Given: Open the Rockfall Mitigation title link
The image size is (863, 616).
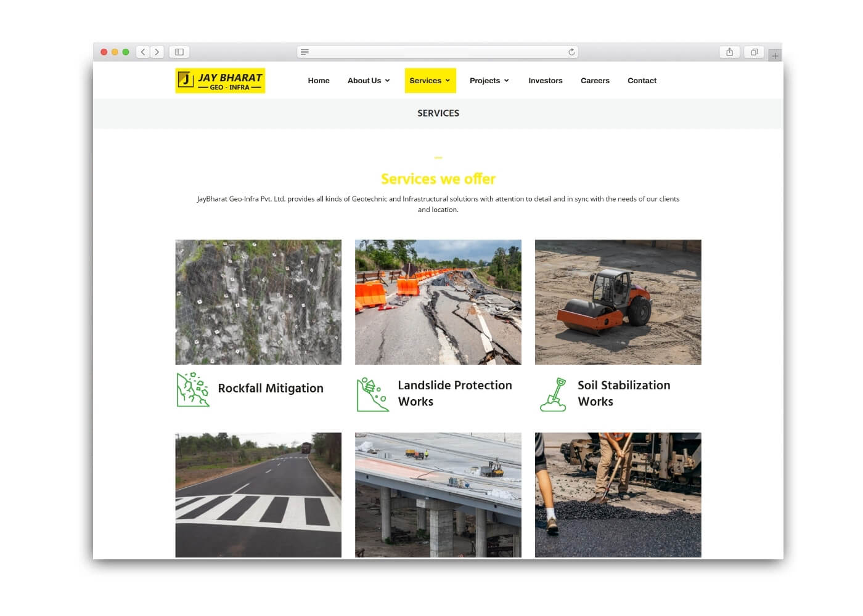Looking at the screenshot, I should [271, 388].
